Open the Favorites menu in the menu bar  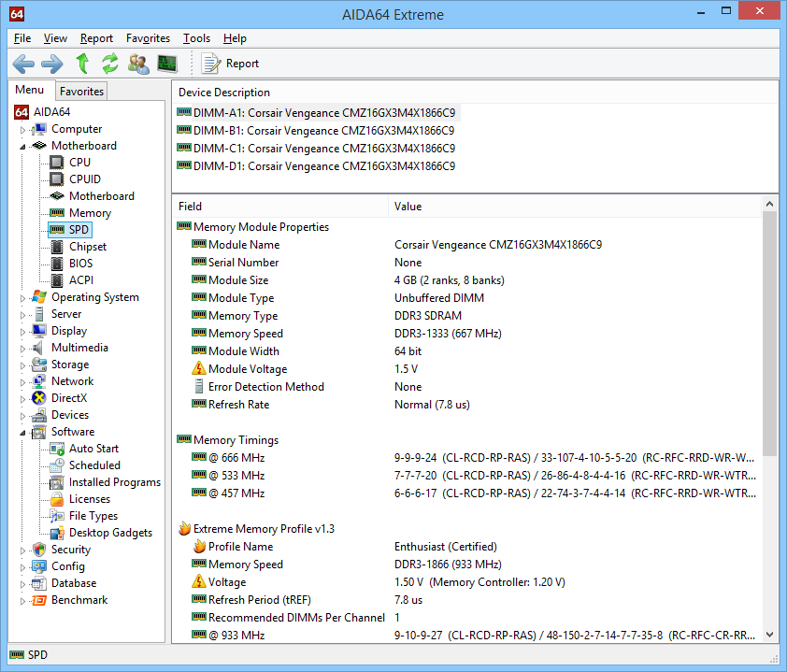(148, 38)
